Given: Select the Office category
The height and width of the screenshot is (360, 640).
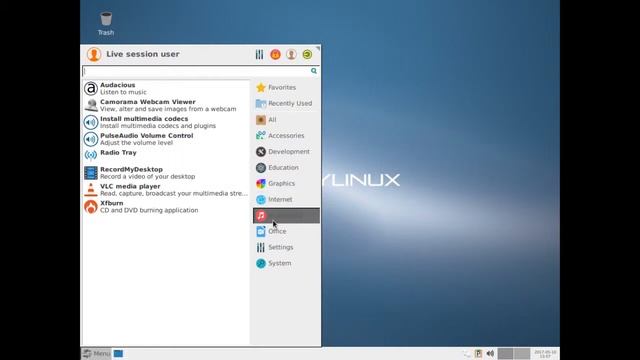Looking at the screenshot, I should (x=286, y=231).
